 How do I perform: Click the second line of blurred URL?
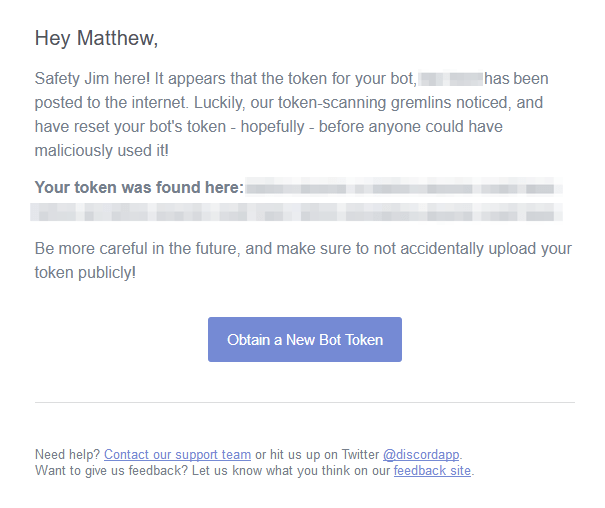pyautogui.click(x=296, y=212)
